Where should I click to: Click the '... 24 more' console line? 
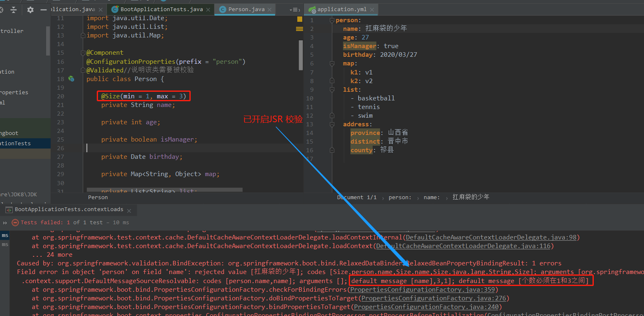[52, 255]
